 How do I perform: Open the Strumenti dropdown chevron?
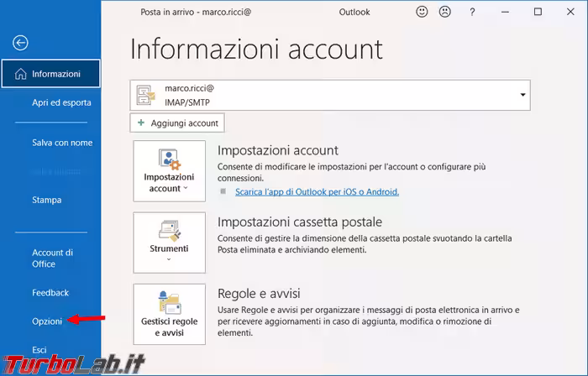pyautogui.click(x=169, y=259)
